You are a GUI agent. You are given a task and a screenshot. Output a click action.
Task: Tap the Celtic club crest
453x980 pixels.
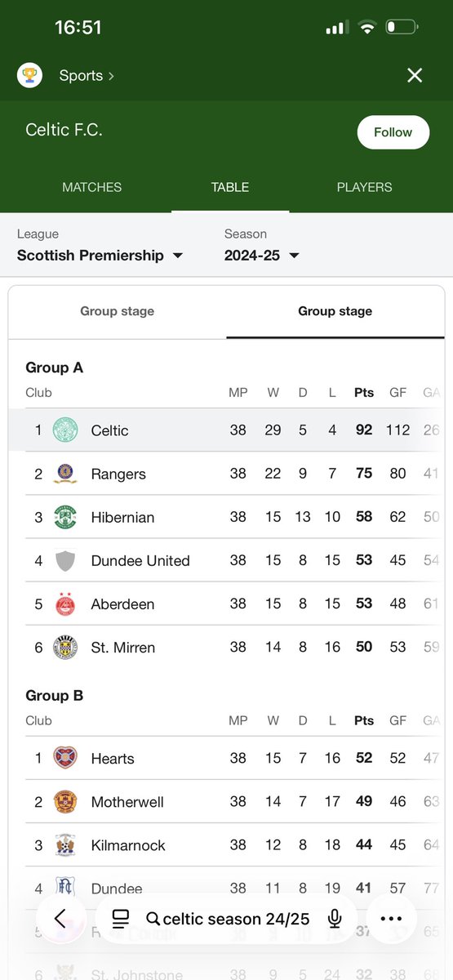coord(65,430)
